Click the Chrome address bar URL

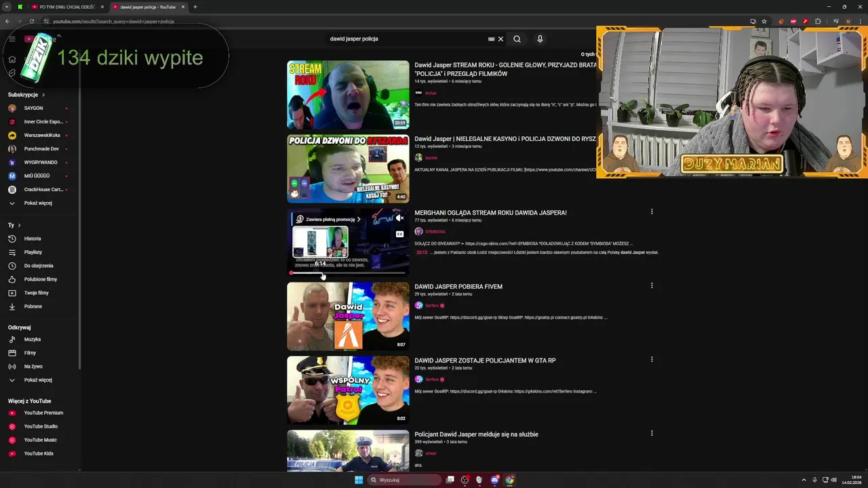point(113,21)
